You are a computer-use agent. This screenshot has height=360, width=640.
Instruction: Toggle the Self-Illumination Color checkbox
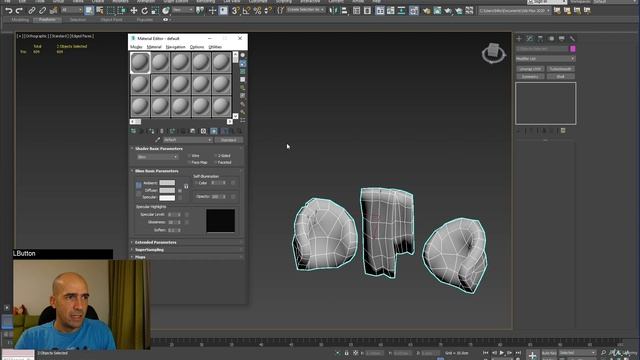tap(196, 183)
